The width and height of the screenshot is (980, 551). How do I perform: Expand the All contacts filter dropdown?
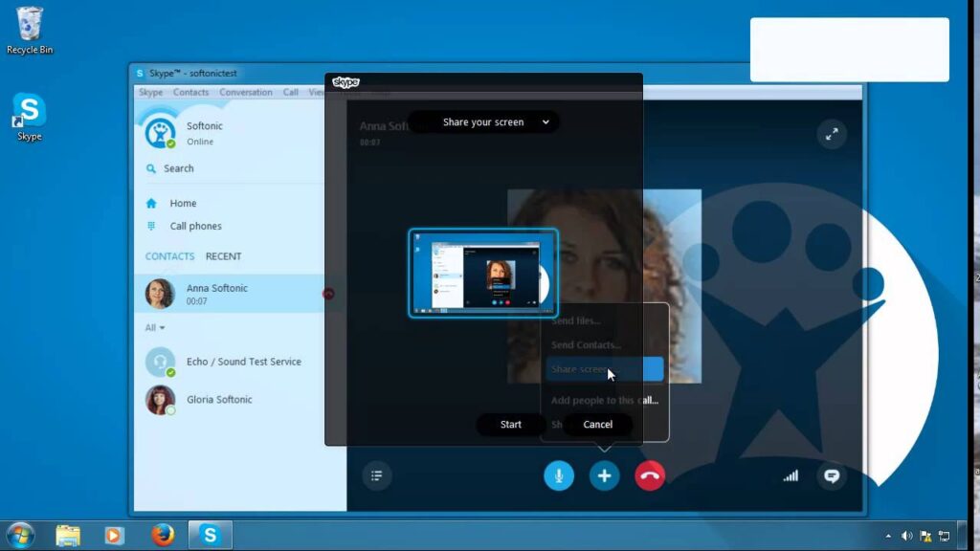point(155,327)
